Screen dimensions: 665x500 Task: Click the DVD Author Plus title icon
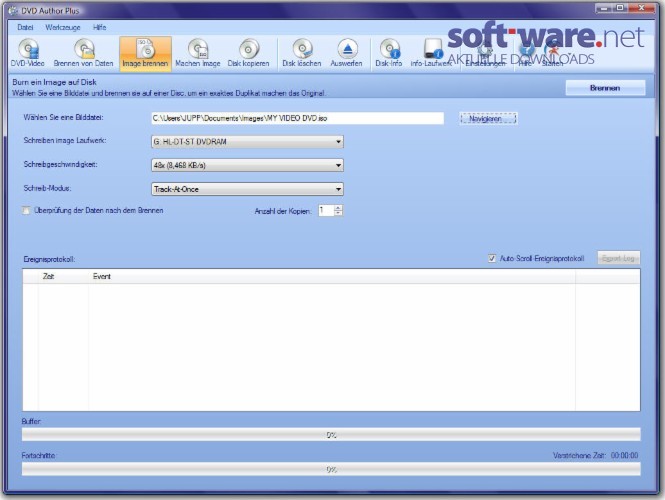(x=13, y=10)
